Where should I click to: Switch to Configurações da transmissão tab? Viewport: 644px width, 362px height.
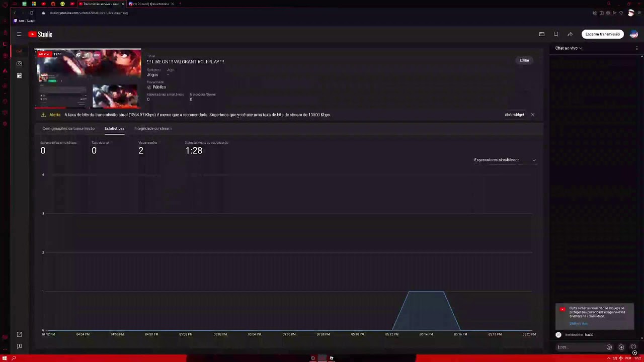click(68, 128)
